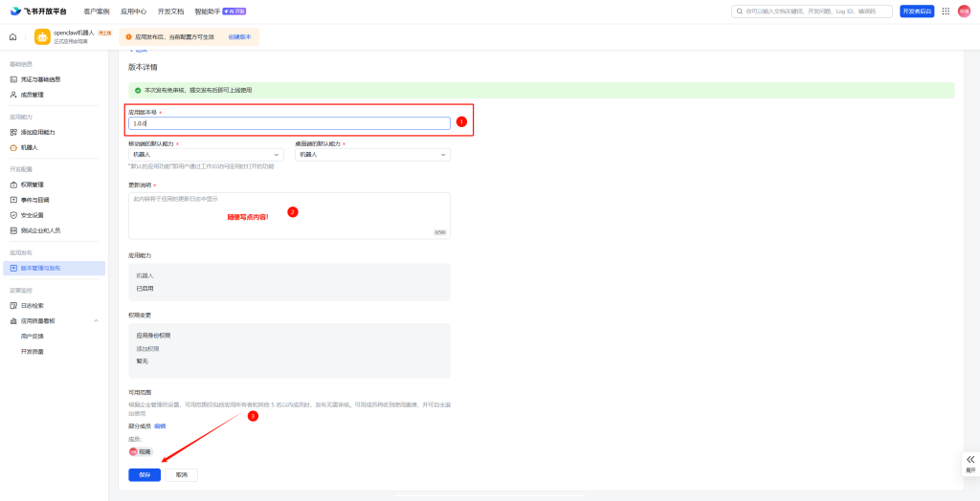The width and height of the screenshot is (980, 501).
Task: Open the apps grid icon in the top bar
Action: (x=946, y=11)
